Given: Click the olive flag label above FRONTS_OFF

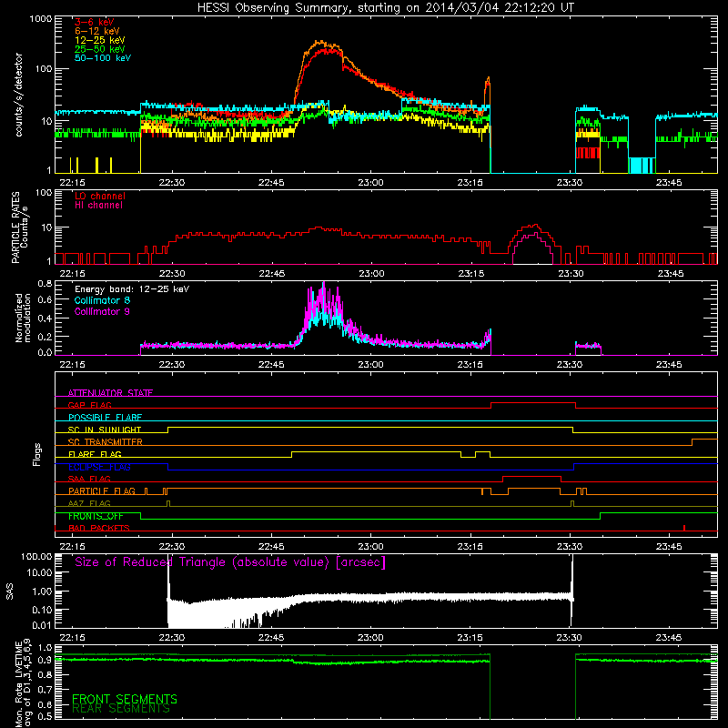Looking at the screenshot, I should pos(89,503).
